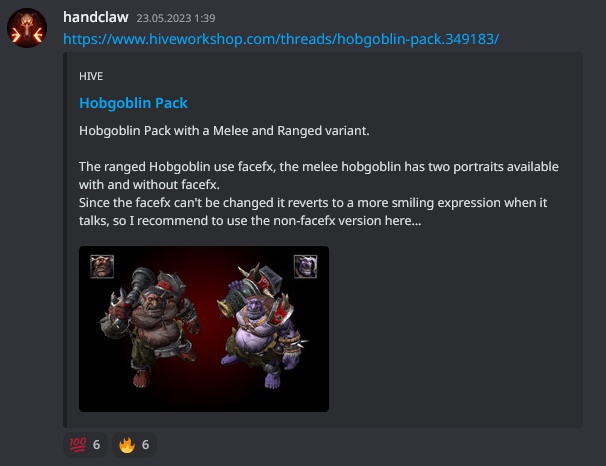
Task: Open the Hobgoblin Pack embed title
Action: (x=133, y=103)
